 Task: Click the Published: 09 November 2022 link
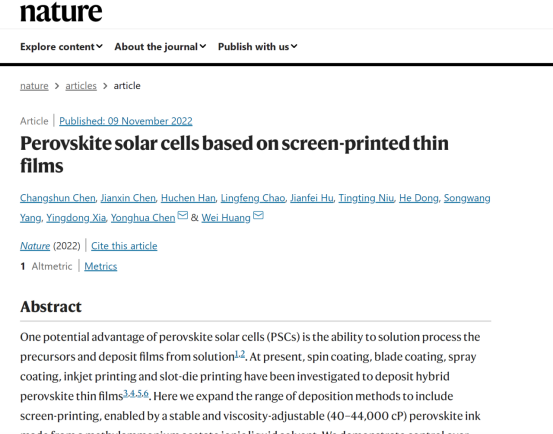click(126, 121)
